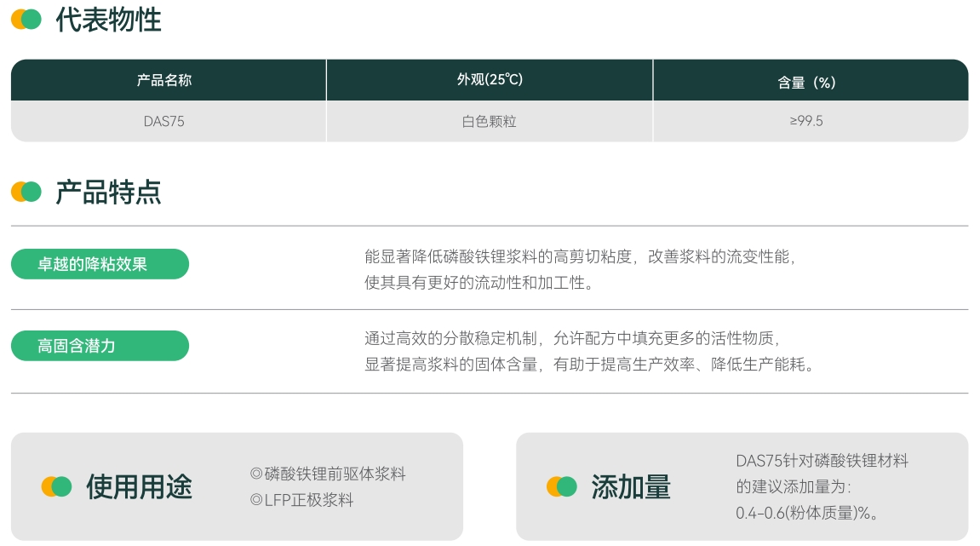This screenshot has width=980, height=546.
Task: Click the orange-green icon beside 代表物性
Action: click(x=26, y=20)
